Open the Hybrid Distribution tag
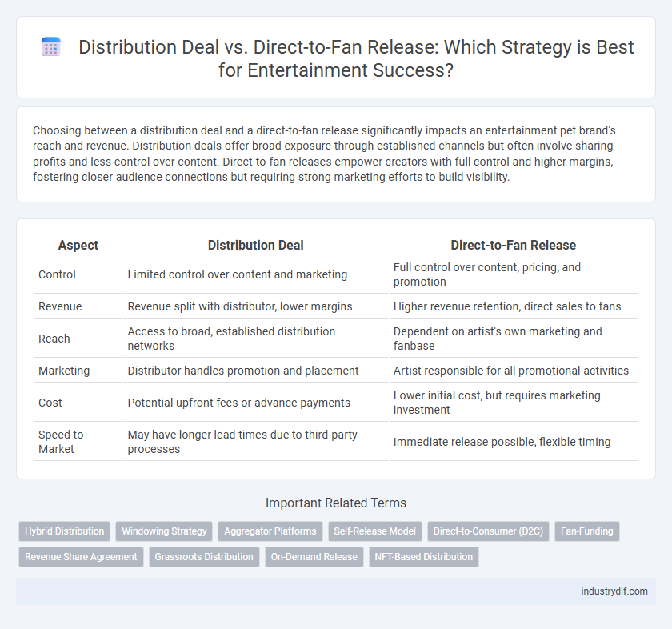Screen dimensions: 672x629 64,531
